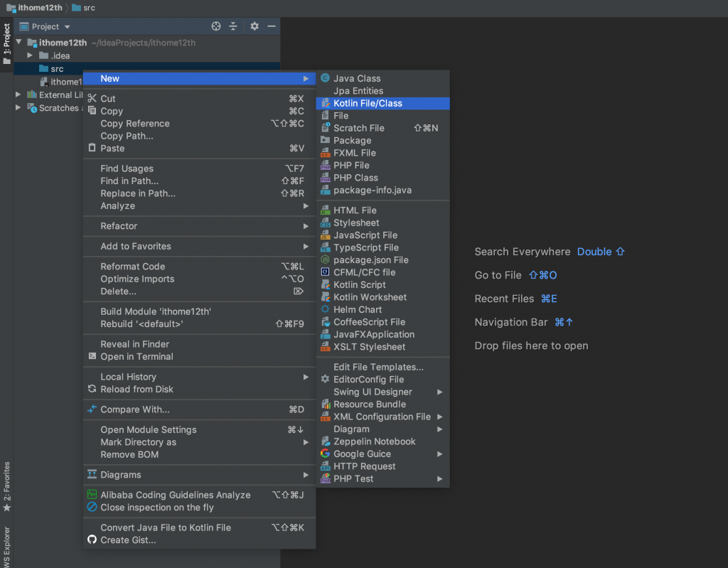Click the Scratch File icon

[326, 128]
